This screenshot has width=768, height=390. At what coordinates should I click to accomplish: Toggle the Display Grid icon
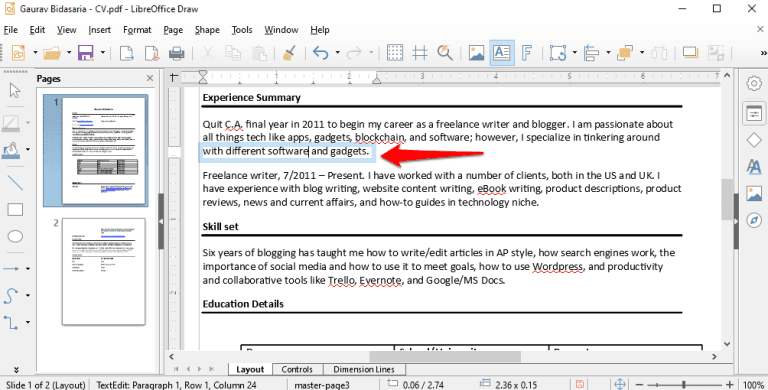click(395, 53)
